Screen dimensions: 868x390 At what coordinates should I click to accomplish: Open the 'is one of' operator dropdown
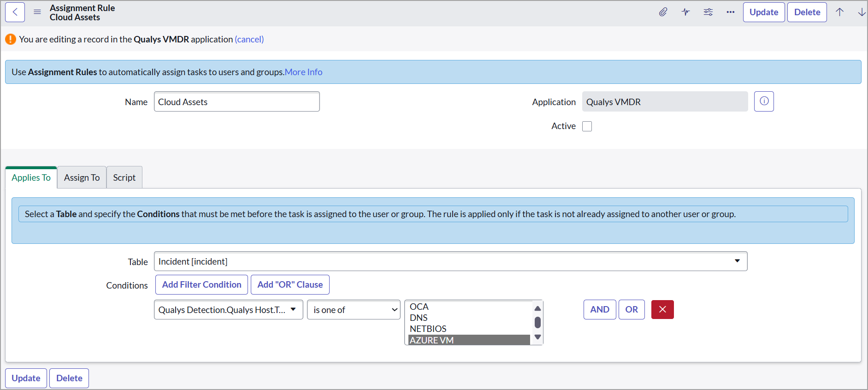click(x=354, y=310)
